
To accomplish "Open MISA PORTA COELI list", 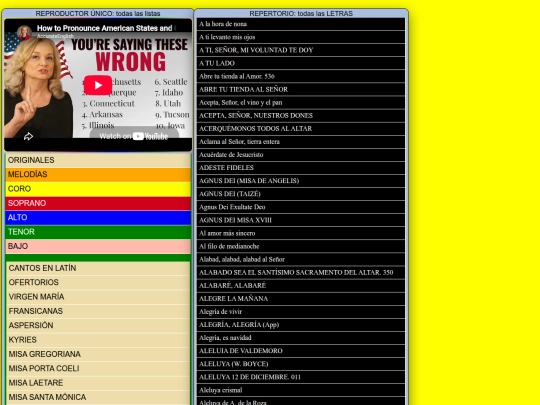I will pos(98,368).
